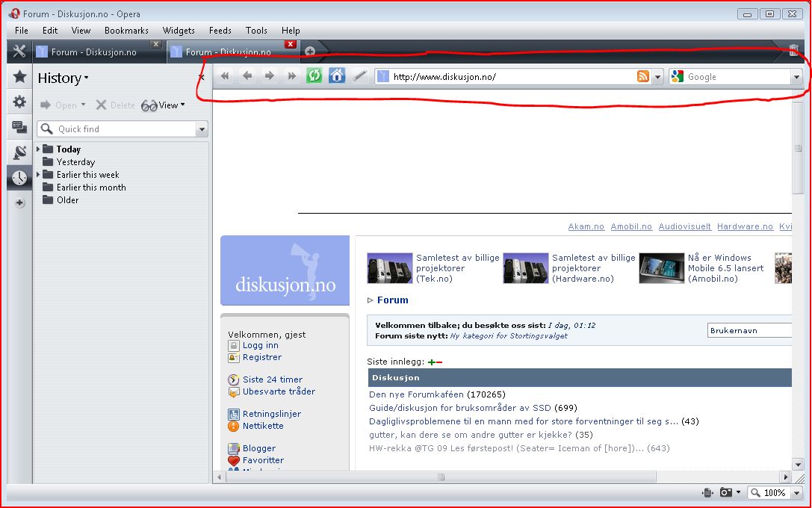Open the Tools menu
The width and height of the screenshot is (812, 508).
pyautogui.click(x=256, y=31)
